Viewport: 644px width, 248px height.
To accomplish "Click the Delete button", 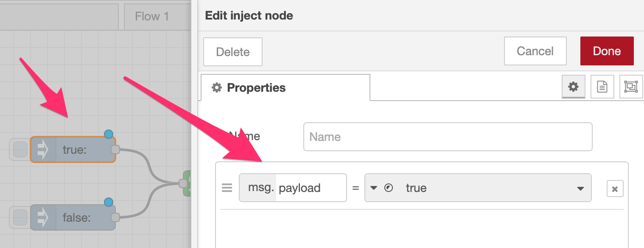I will tap(232, 51).
